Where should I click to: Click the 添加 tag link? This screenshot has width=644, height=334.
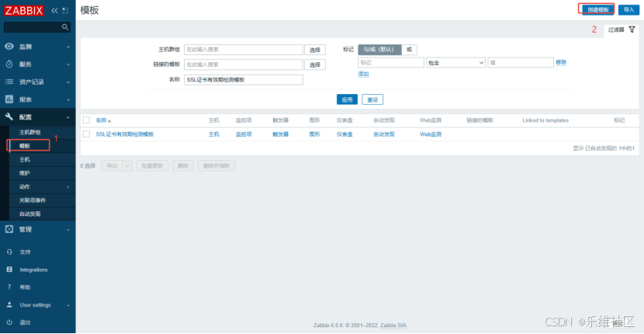point(363,74)
